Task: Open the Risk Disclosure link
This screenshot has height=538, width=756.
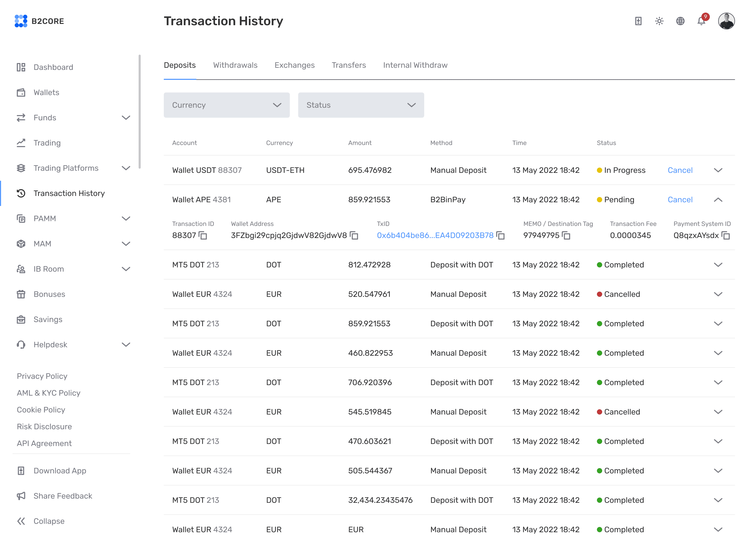Action: coord(44,427)
